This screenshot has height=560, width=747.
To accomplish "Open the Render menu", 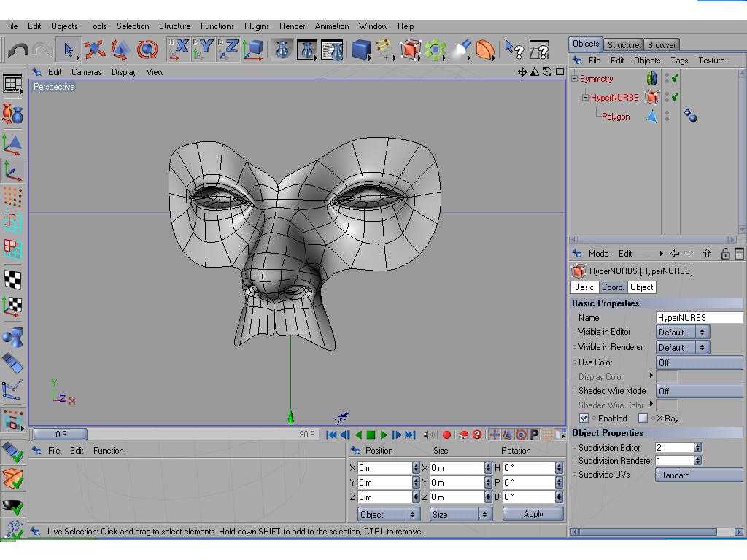I will coord(292,26).
